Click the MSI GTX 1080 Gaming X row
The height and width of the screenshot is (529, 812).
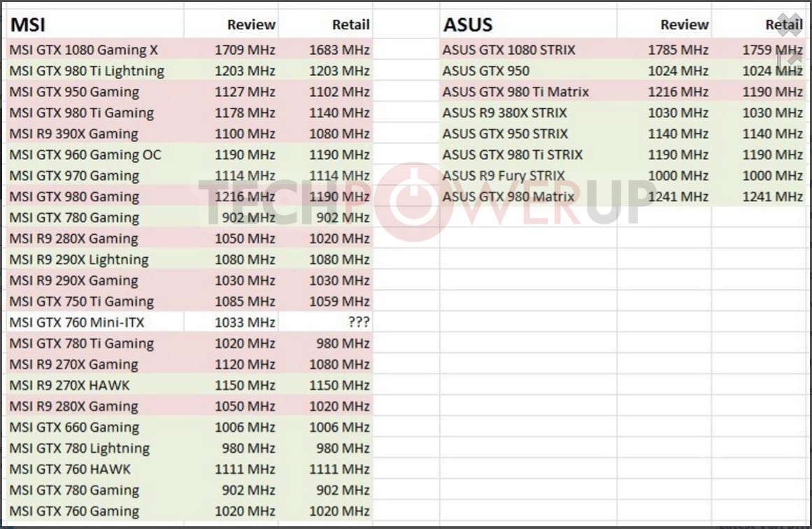click(190, 50)
